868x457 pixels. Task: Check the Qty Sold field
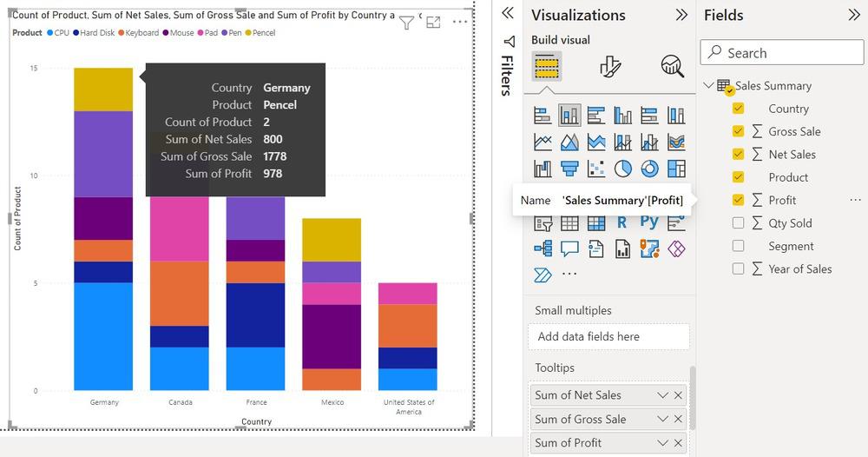(738, 222)
